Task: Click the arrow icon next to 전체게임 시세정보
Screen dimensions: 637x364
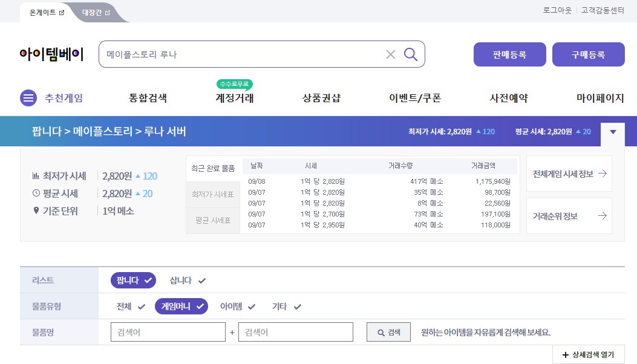Action: pos(603,174)
